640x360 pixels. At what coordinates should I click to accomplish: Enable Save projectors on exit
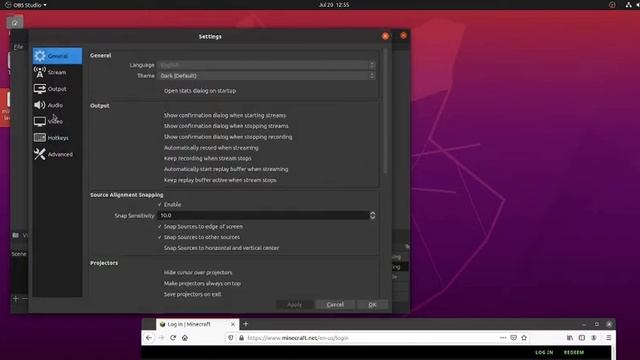(193, 294)
